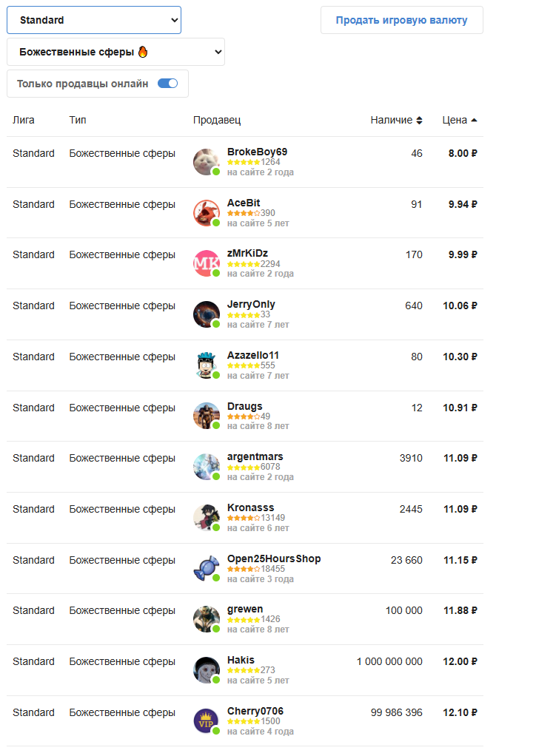The height and width of the screenshot is (756, 536).
Task: Click Cherry0706's VIP crown avatar
Action: click(207, 721)
